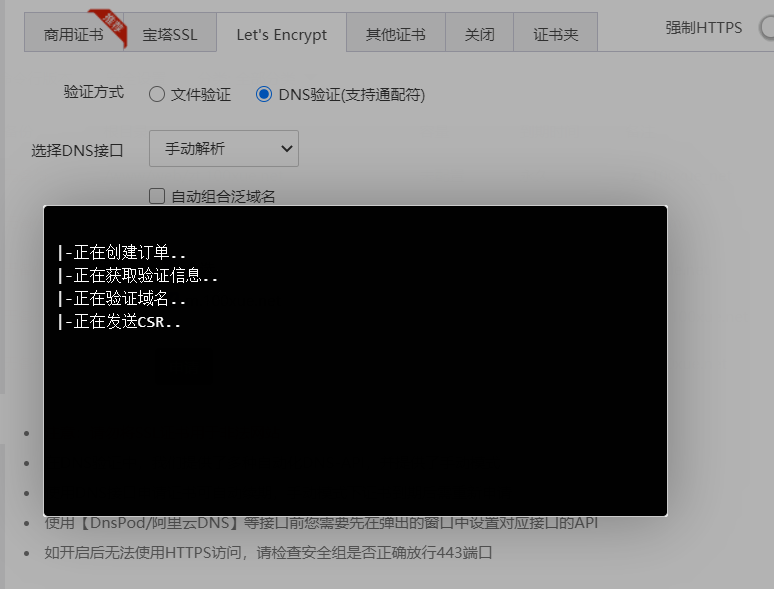Screen dimensions: 774x589
Task: Click the 443端口 security group hint
Action: pos(268,552)
